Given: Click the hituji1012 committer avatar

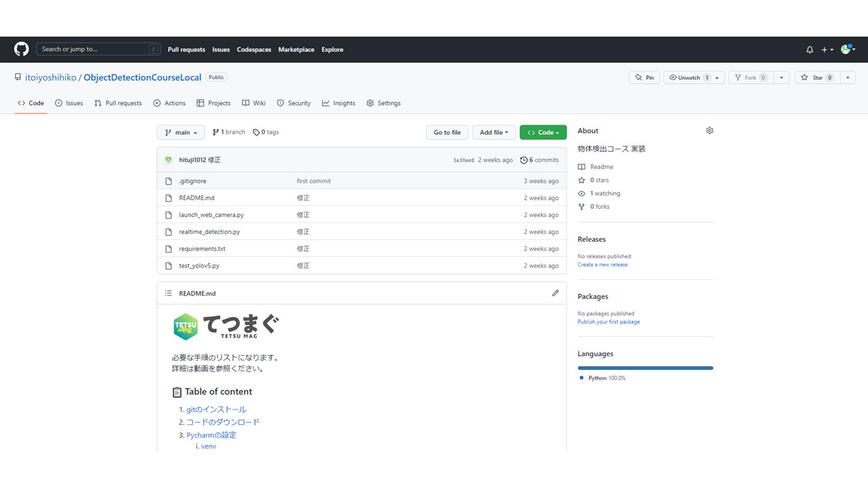Looking at the screenshot, I should (x=168, y=160).
